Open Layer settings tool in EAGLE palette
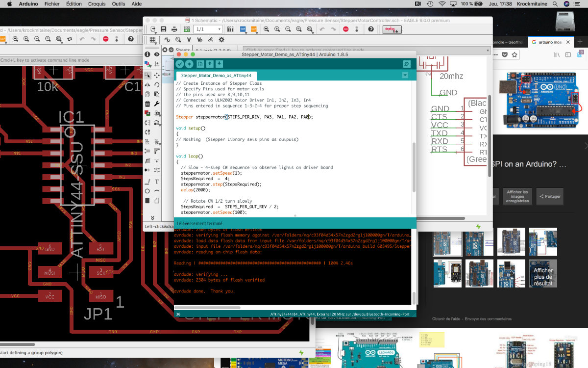The width and height of the screenshot is (588, 368). tap(147, 64)
